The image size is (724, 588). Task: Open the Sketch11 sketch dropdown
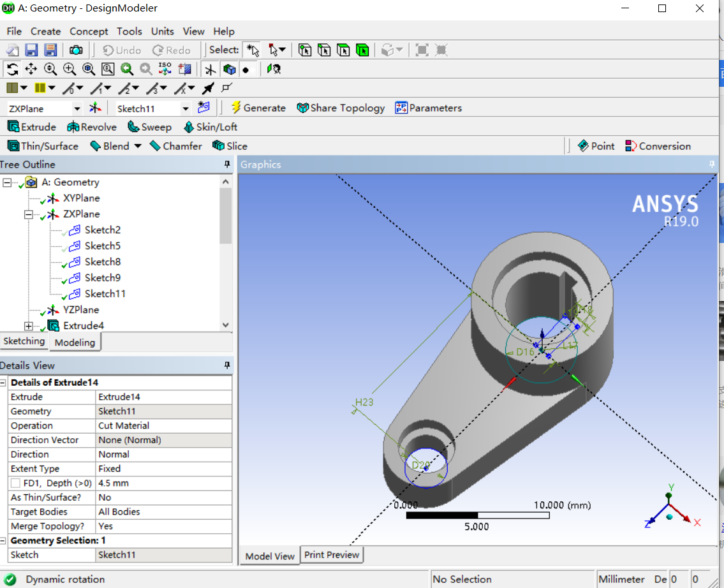coord(185,108)
